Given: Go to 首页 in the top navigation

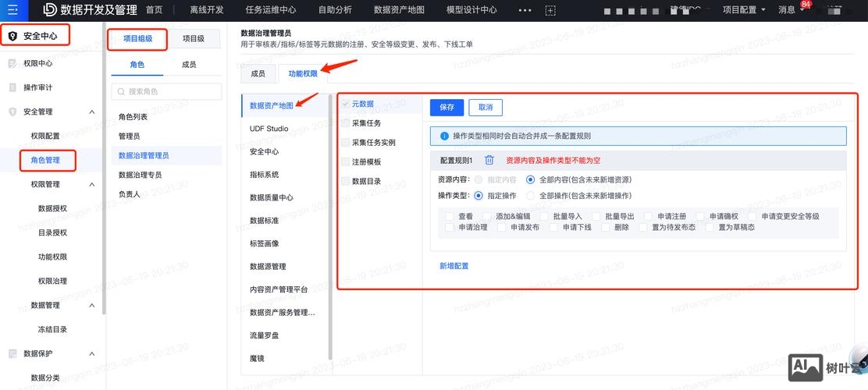Looking at the screenshot, I should pyautogui.click(x=154, y=10).
